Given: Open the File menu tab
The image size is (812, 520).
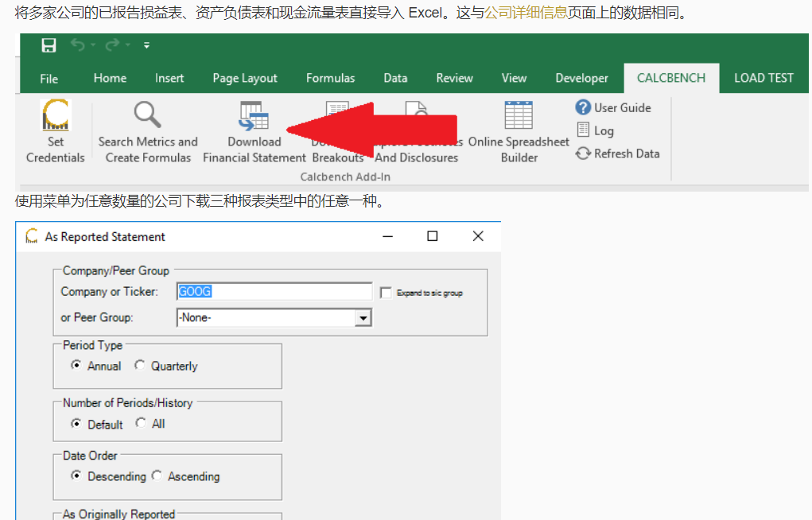Looking at the screenshot, I should point(49,79).
